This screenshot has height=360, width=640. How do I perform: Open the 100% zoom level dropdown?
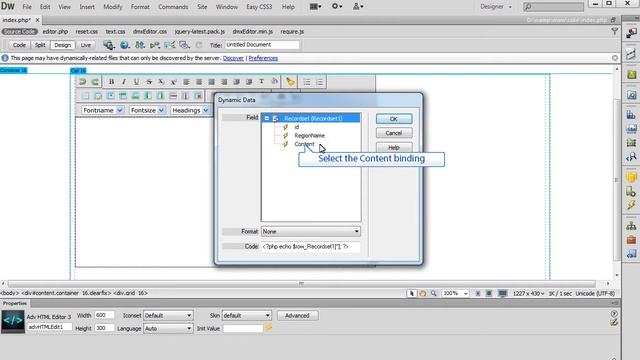pyautogui.click(x=455, y=293)
